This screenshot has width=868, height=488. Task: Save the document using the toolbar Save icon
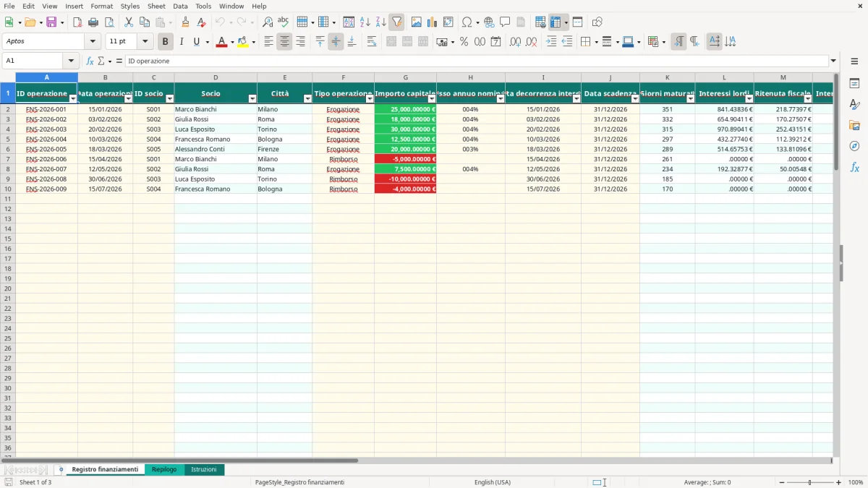click(51, 22)
